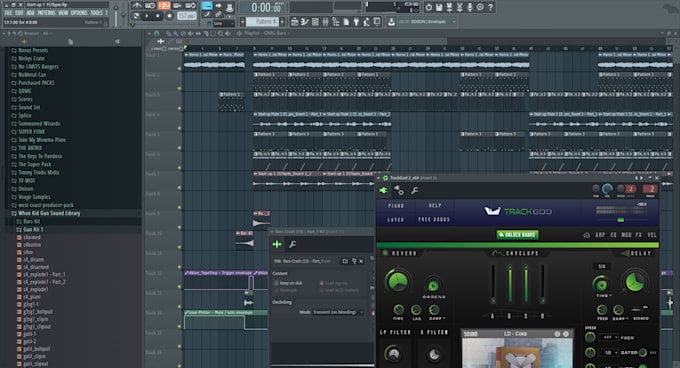The height and width of the screenshot is (368, 680).
Task: Open the EDIT menu
Action: click(x=19, y=13)
